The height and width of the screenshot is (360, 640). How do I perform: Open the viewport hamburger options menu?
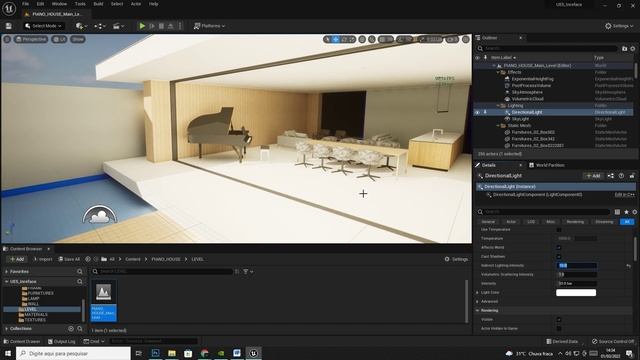click(x=7, y=39)
